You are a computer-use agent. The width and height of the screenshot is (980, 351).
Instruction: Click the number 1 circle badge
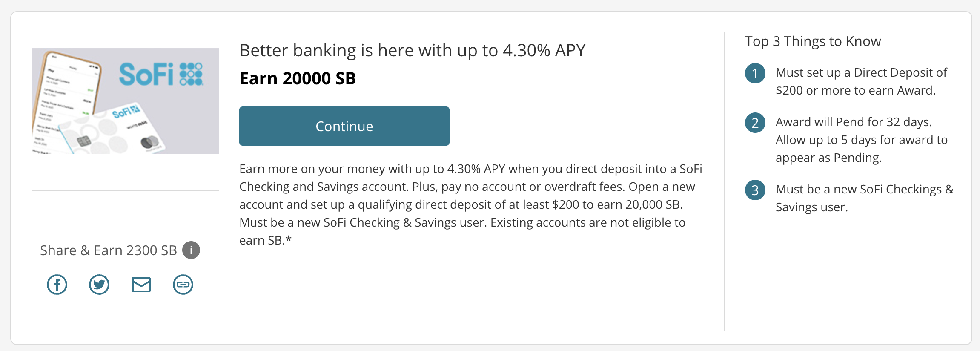[755, 73]
